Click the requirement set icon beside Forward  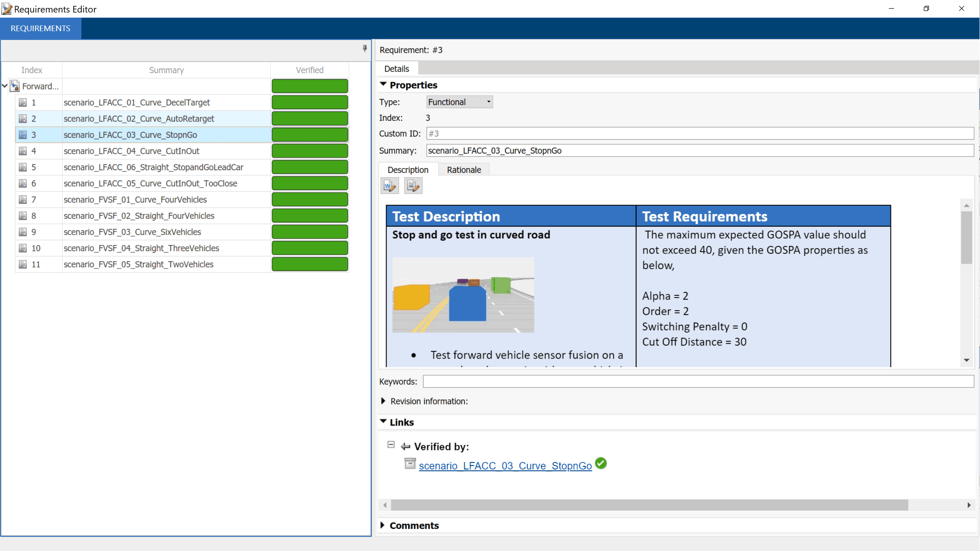[15, 86]
